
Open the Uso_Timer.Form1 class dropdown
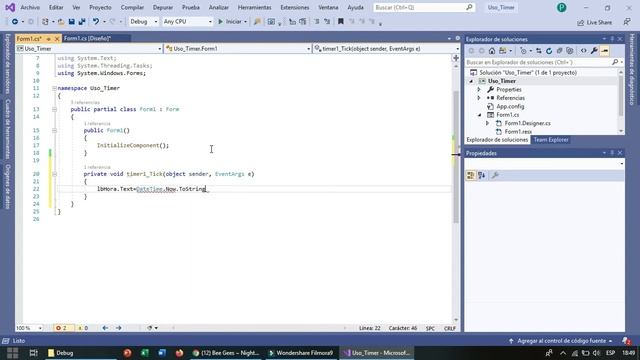[x=238, y=49]
